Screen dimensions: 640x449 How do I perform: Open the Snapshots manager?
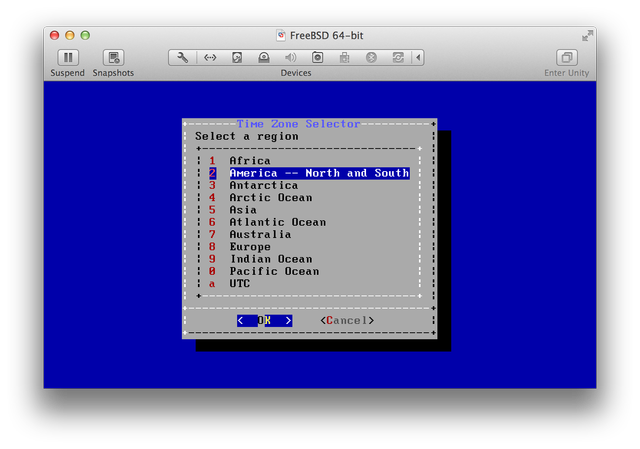113,58
